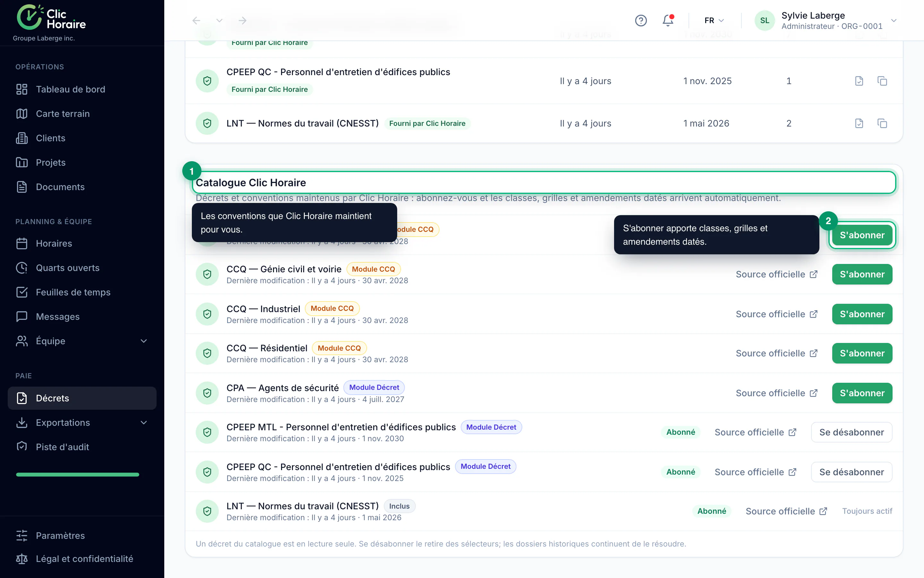Viewport: 924px width, 578px height.
Task: Select Décrets in the sidebar
Action: (82, 398)
